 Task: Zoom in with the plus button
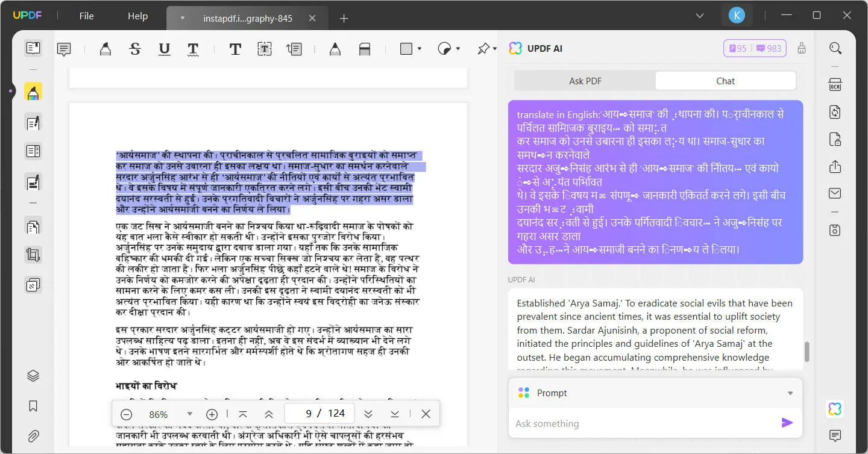pos(212,414)
